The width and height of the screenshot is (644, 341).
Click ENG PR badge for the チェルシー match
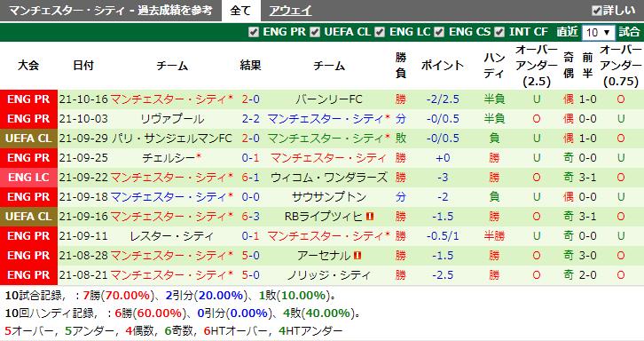pos(28,157)
